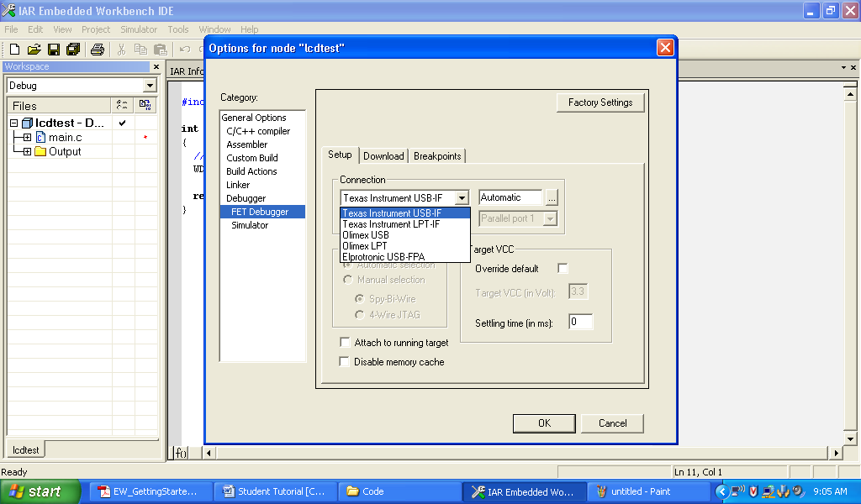This screenshot has width=861, height=504.
Task: Open the Project menu
Action: pos(96,29)
